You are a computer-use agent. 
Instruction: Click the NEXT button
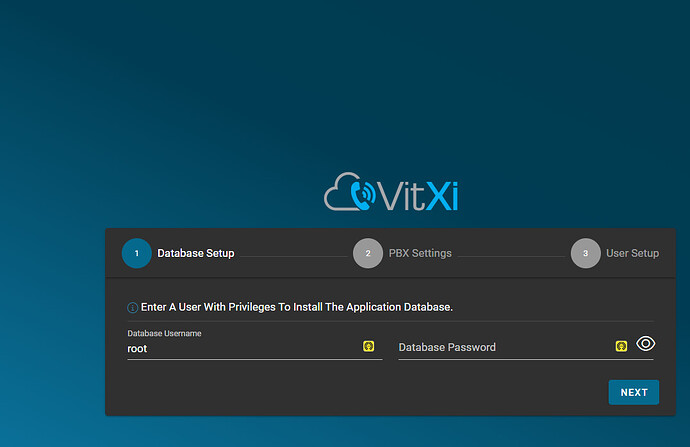click(634, 392)
